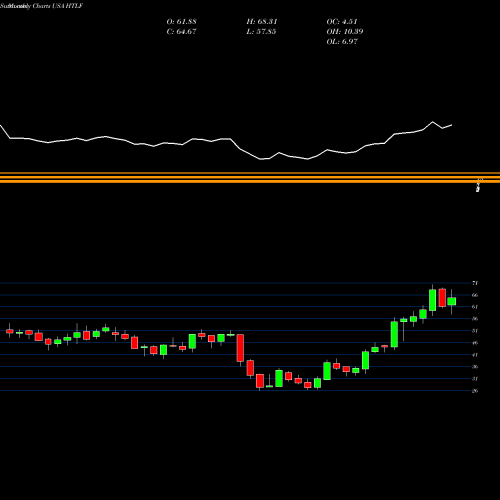
Task: Click the price axis label 71
Action: pos(475,283)
